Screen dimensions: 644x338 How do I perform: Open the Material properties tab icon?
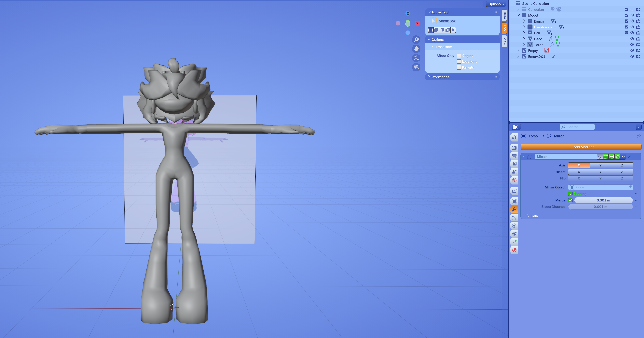click(x=514, y=250)
